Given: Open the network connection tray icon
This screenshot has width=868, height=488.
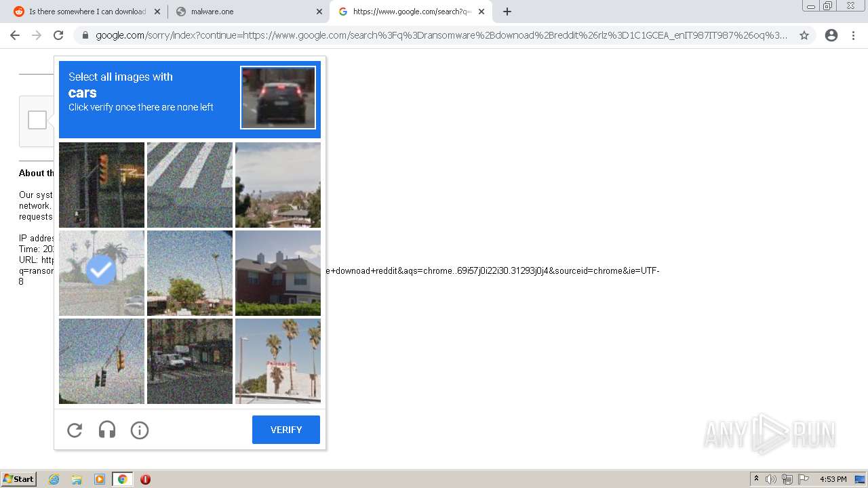Looking at the screenshot, I should pos(787,479).
